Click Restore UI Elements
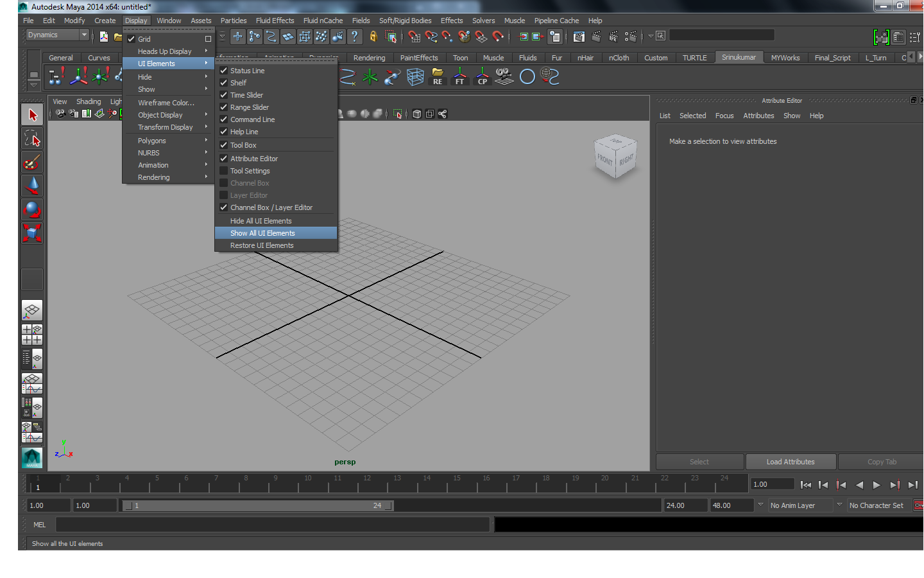This screenshot has height=578, width=924. point(276,245)
